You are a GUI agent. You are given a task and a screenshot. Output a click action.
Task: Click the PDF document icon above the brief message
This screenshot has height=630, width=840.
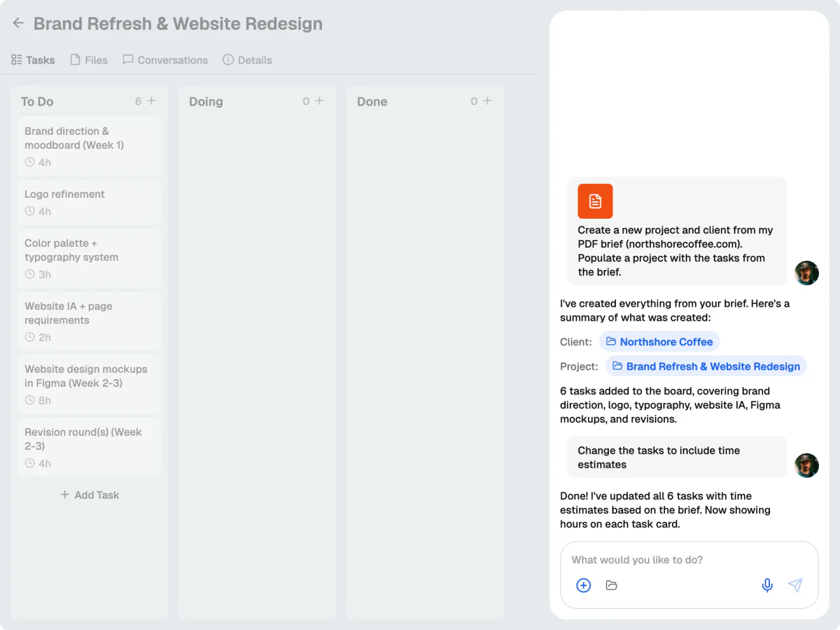pos(595,201)
